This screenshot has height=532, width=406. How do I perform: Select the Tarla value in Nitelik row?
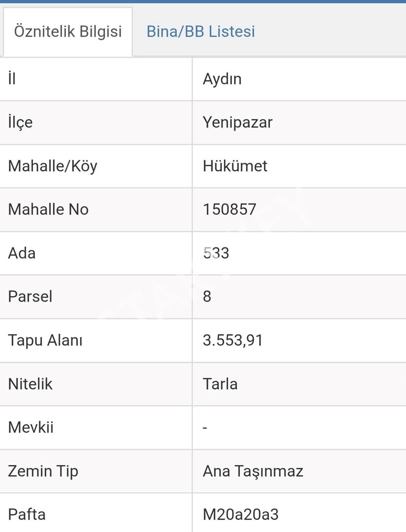[x=220, y=383]
